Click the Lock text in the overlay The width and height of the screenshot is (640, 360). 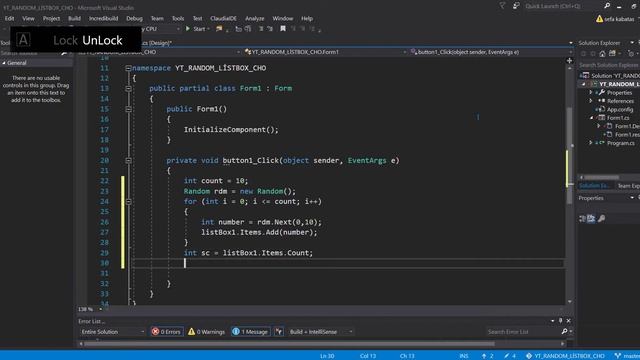tap(65, 40)
